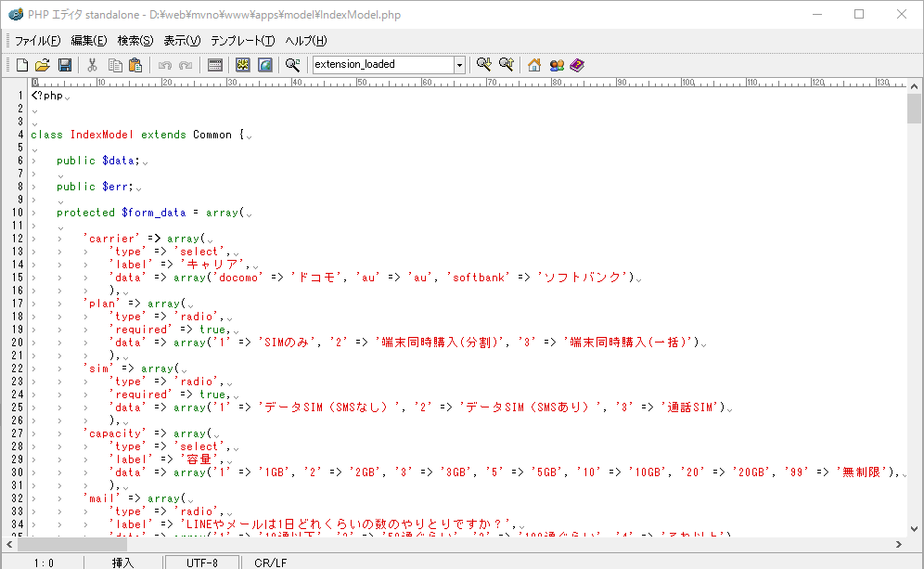Click the 1 : 0 cursor position status
Image resolution: width=924 pixels, height=569 pixels.
pos(44,563)
